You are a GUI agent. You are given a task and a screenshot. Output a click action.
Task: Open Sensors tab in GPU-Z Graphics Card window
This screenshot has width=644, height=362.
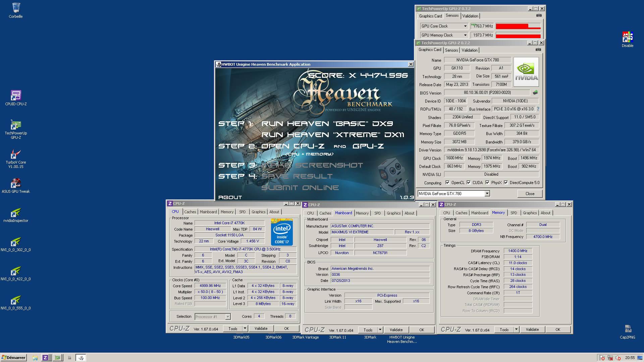click(x=451, y=50)
